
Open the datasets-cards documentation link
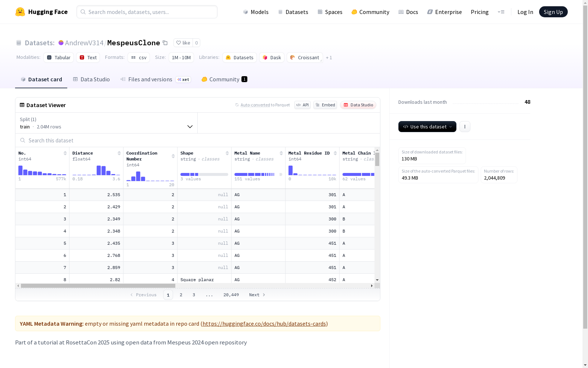264,324
